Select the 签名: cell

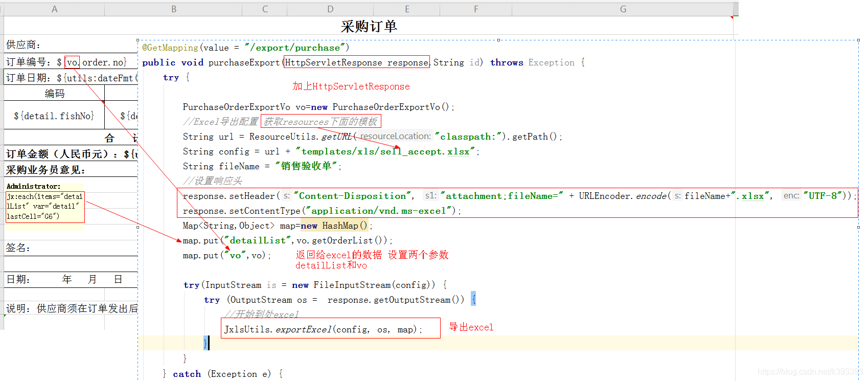(71, 248)
